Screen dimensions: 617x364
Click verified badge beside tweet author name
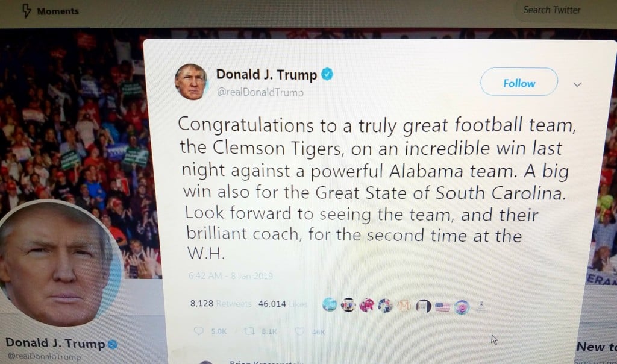[327, 74]
